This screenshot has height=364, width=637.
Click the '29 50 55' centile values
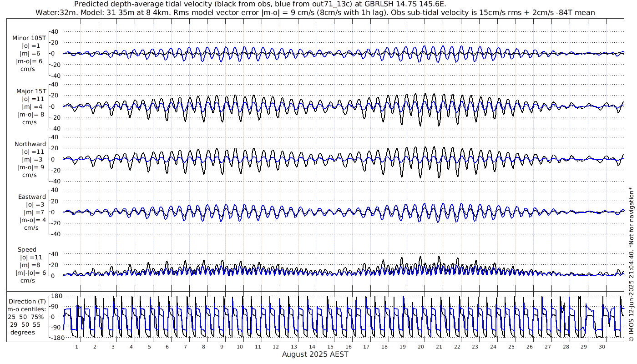point(27,324)
